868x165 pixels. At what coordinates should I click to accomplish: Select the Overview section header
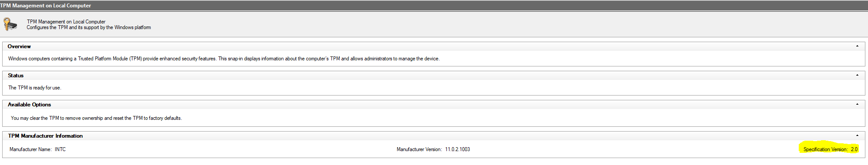pos(19,46)
